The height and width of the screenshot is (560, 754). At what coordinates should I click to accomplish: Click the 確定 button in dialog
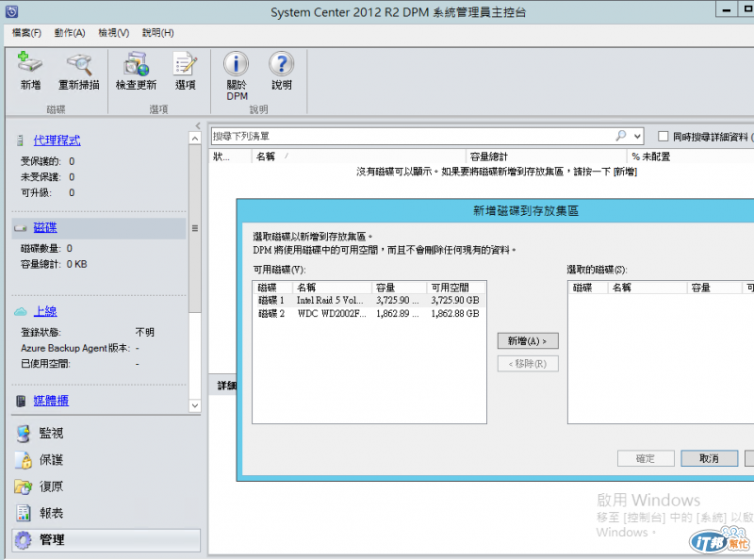(x=646, y=458)
